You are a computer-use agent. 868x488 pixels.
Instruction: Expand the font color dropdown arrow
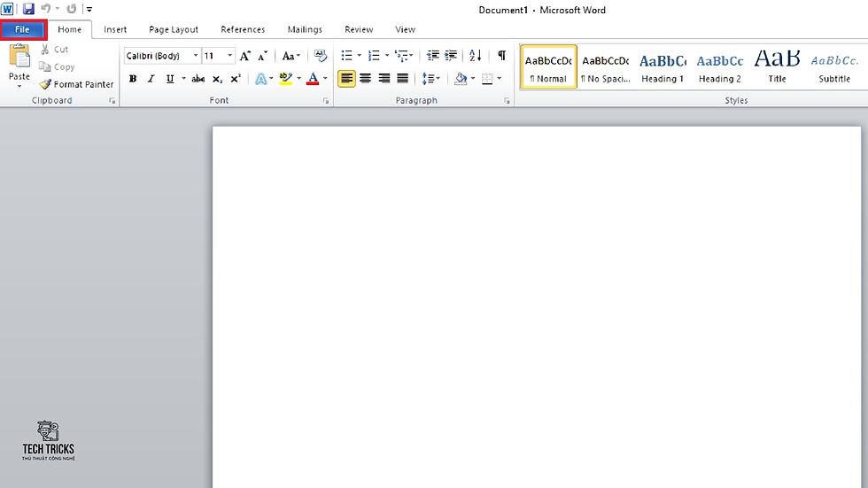pos(326,79)
